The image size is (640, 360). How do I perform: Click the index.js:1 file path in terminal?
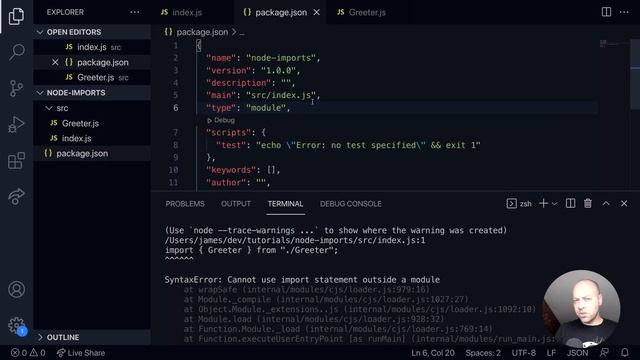(x=295, y=240)
